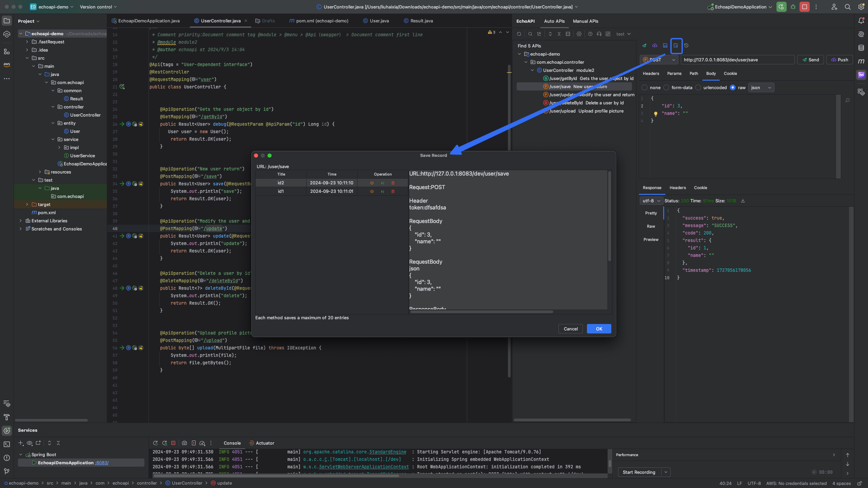Image resolution: width=868 pixels, height=488 pixels.
Task: Click the save floppy disk icon above URL
Action: point(665,45)
